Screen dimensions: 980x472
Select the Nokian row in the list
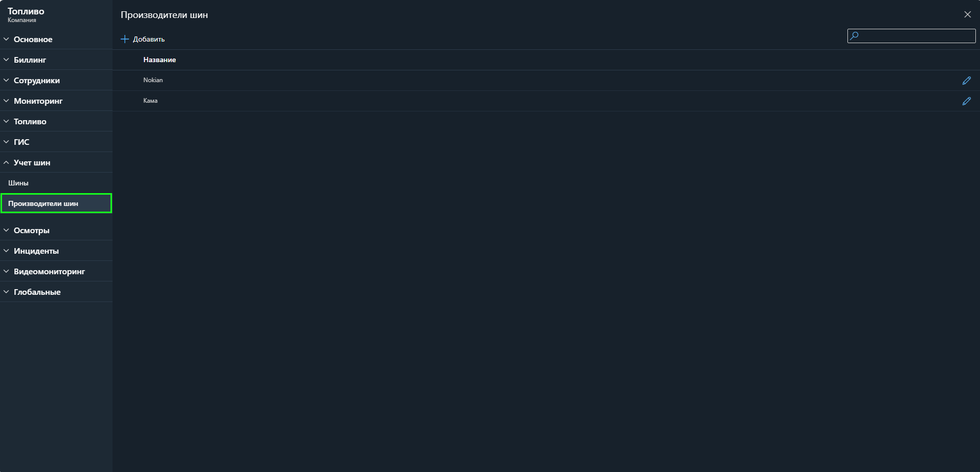[x=153, y=80]
